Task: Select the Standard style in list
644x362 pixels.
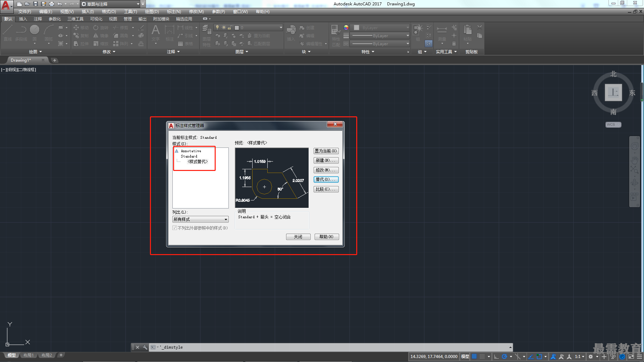Action: pyautogui.click(x=189, y=157)
